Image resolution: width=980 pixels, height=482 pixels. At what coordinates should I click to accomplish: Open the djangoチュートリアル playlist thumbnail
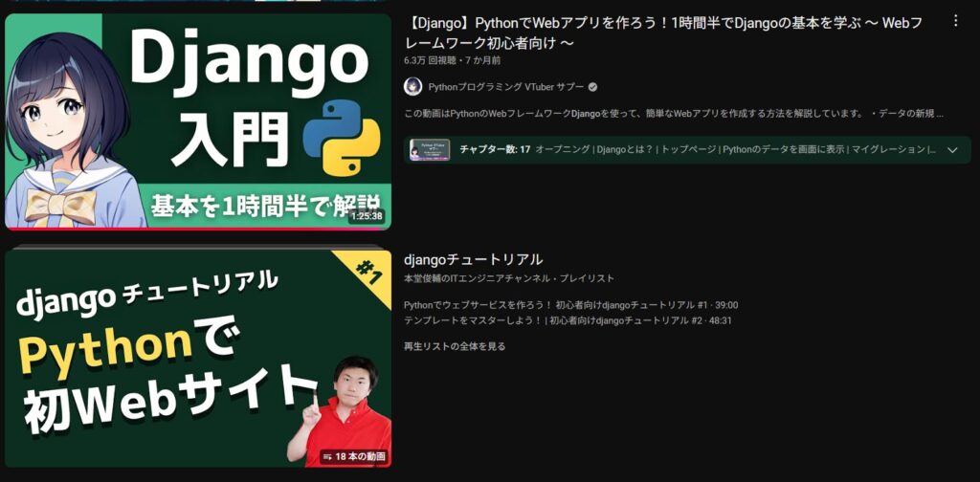pos(198,359)
